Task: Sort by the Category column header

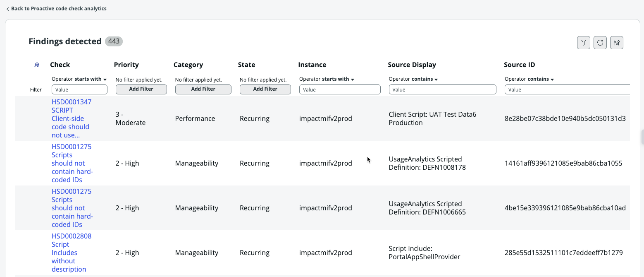Action: pos(188,65)
